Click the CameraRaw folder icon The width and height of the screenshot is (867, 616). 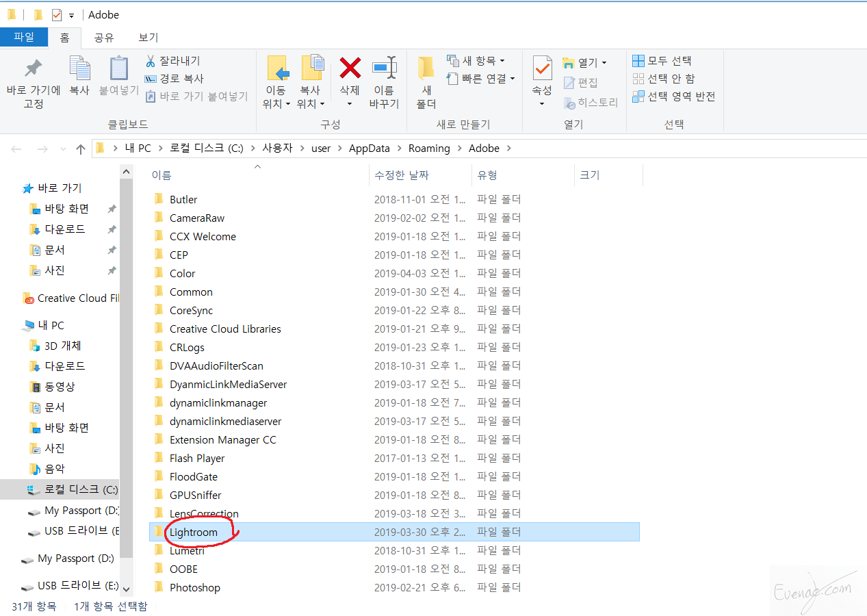click(x=159, y=218)
